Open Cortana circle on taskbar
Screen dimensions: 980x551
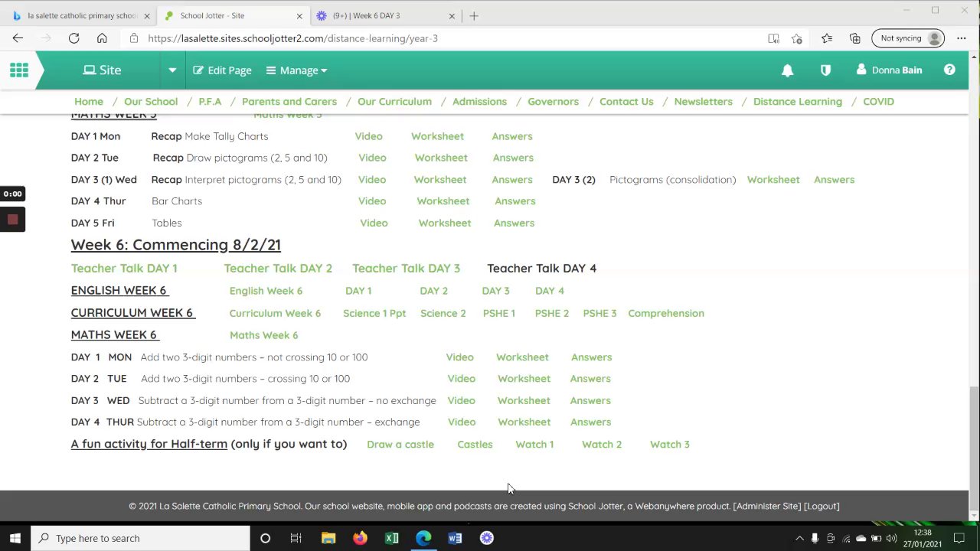click(265, 538)
